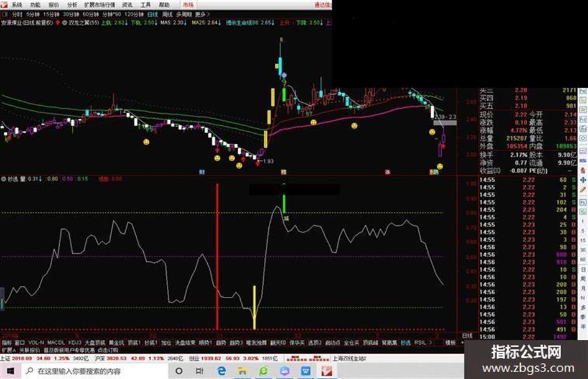Select the 30分钟 chart period
Screen dimensions: 588x379
tap(71, 14)
